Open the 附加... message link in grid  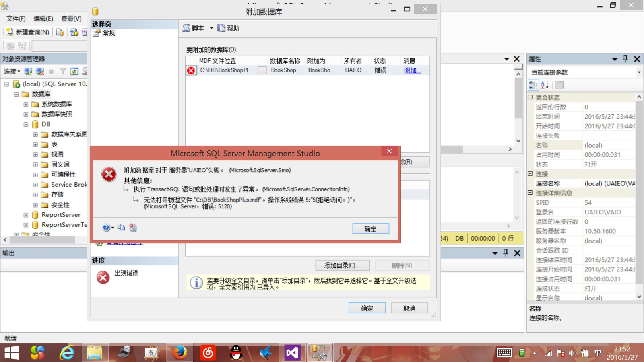click(413, 70)
